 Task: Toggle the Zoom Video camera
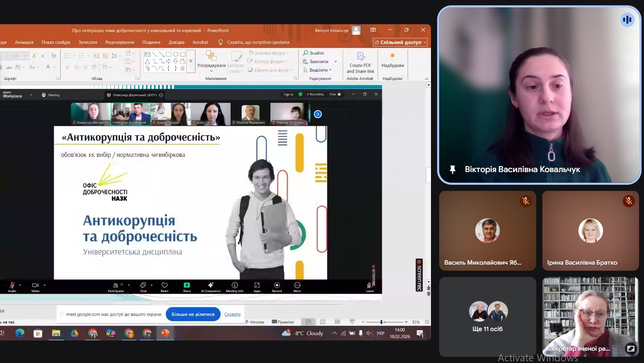35,285
